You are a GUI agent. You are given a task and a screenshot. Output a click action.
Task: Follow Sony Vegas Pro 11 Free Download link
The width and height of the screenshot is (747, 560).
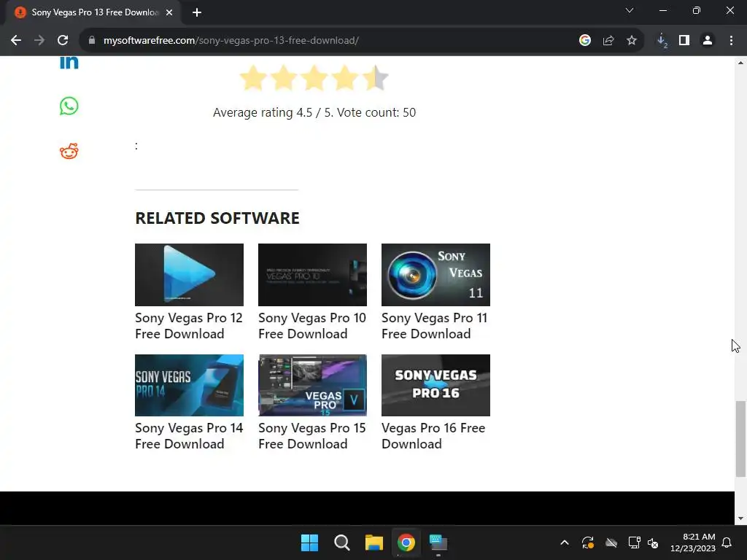pos(435,326)
